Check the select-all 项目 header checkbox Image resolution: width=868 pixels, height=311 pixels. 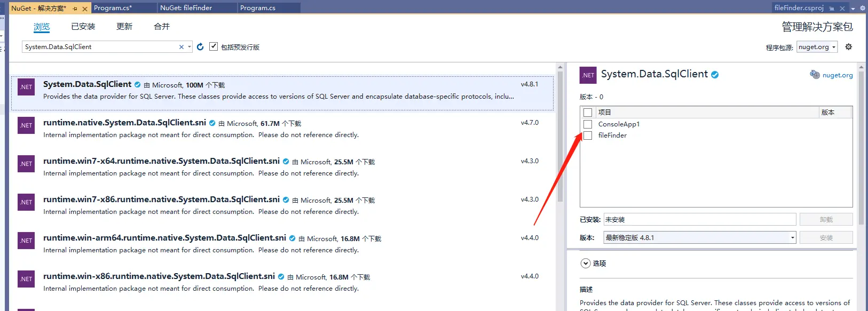[x=588, y=113]
